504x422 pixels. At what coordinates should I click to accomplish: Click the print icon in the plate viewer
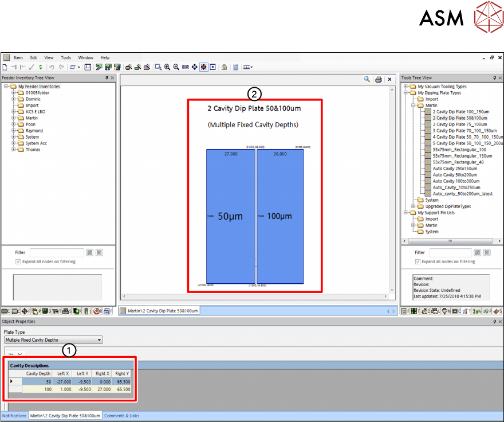click(379, 80)
